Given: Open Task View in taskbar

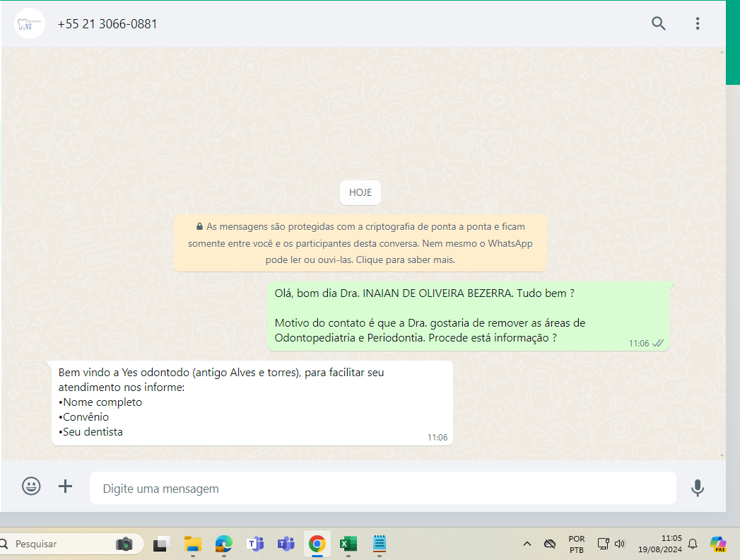Looking at the screenshot, I should click(x=161, y=544).
